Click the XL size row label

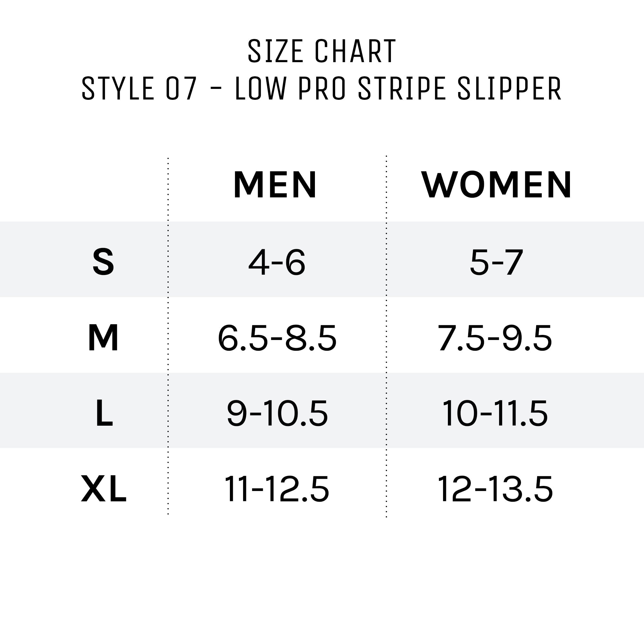pos(104,489)
